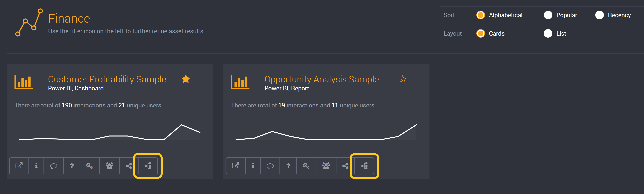Image resolution: width=644 pixels, height=194 pixels.
Task: View users group for Customer Profitability Sample
Action: pos(109,166)
